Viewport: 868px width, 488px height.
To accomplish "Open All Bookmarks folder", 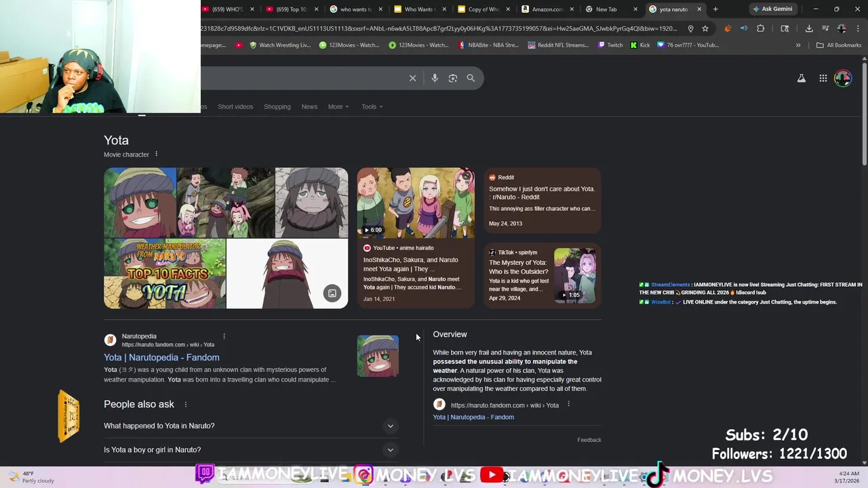I will 839,45.
